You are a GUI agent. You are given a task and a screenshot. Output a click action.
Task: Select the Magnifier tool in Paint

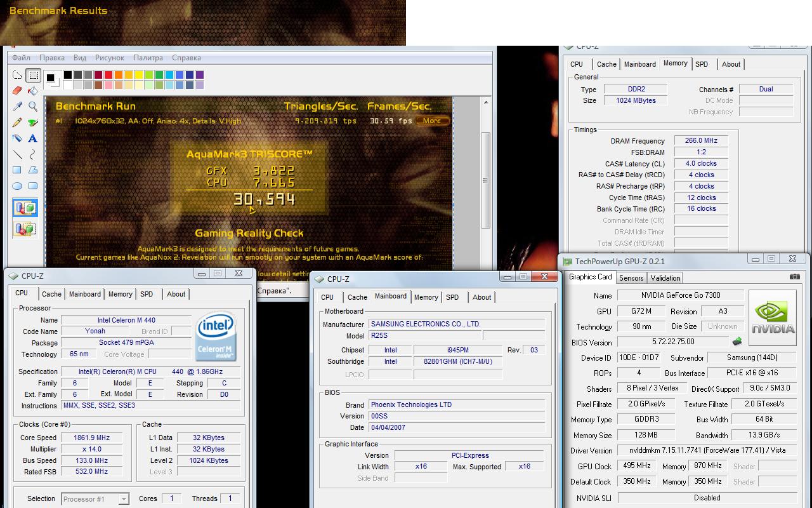33,107
